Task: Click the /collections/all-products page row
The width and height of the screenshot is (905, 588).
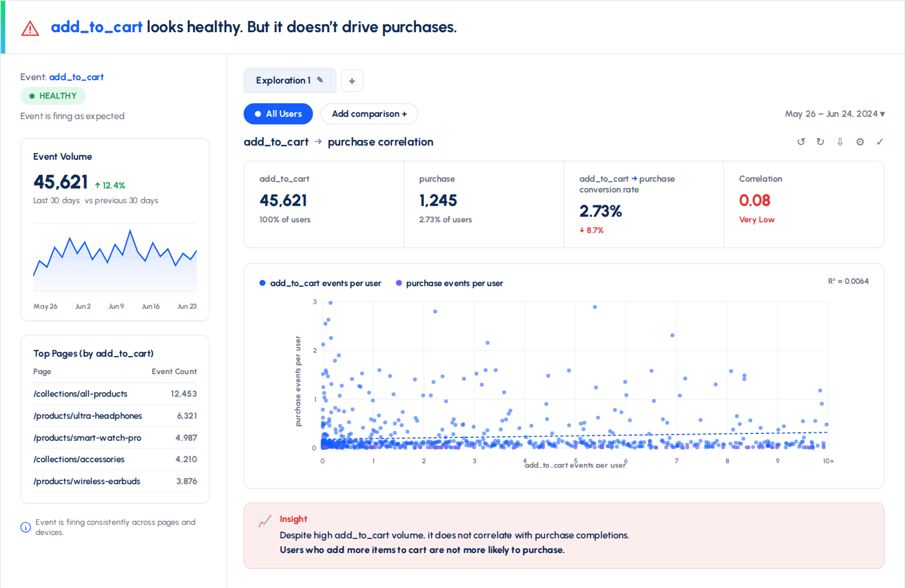Action: point(115,394)
